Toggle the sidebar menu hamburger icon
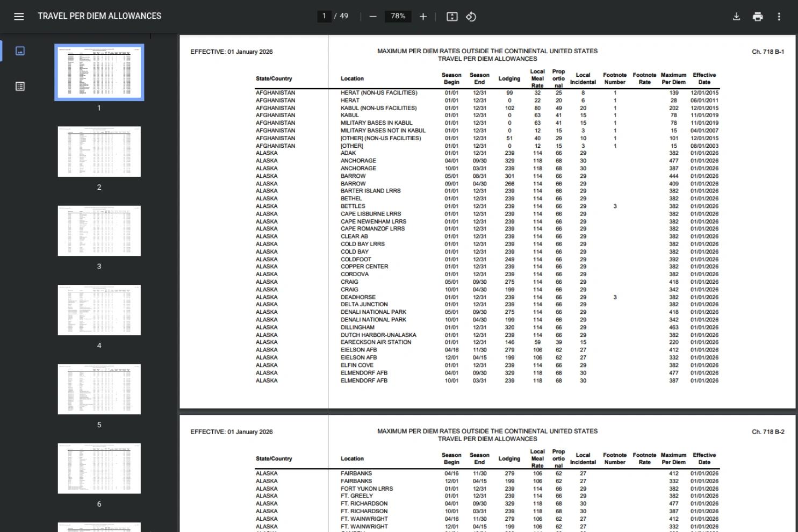The image size is (798, 532). pos(19,17)
